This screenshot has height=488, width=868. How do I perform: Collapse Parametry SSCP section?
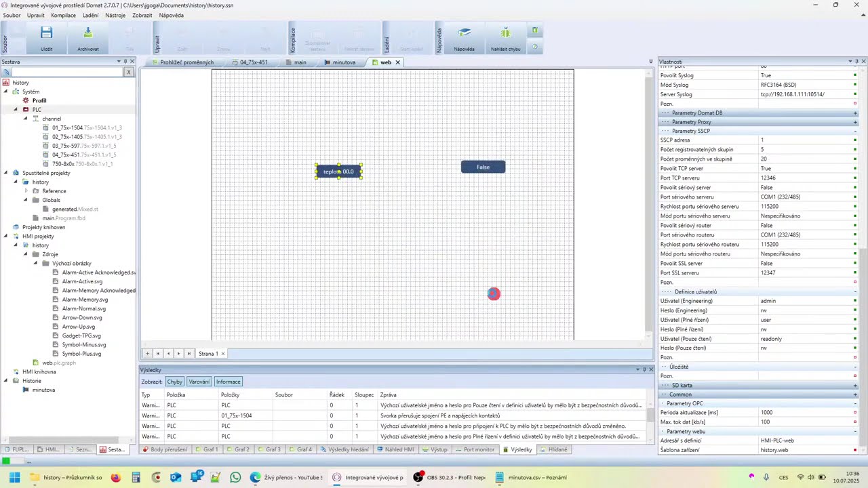click(x=855, y=131)
